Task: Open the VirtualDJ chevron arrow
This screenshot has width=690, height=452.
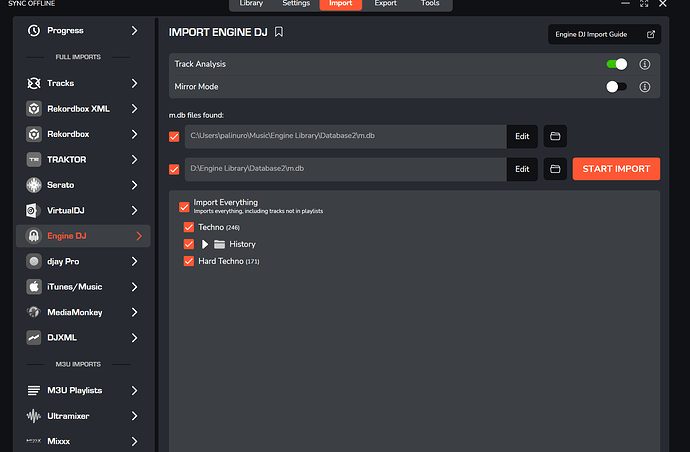Action: (135, 210)
